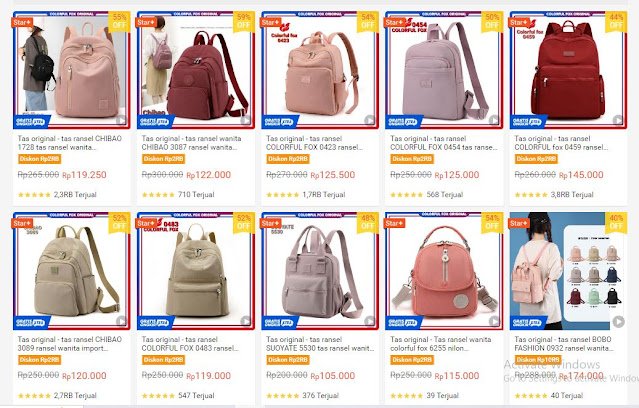Click Gratis Ongkir badge on SUOYATE 5530
Image resolution: width=639 pixels, height=408 pixels.
[x=279, y=322]
